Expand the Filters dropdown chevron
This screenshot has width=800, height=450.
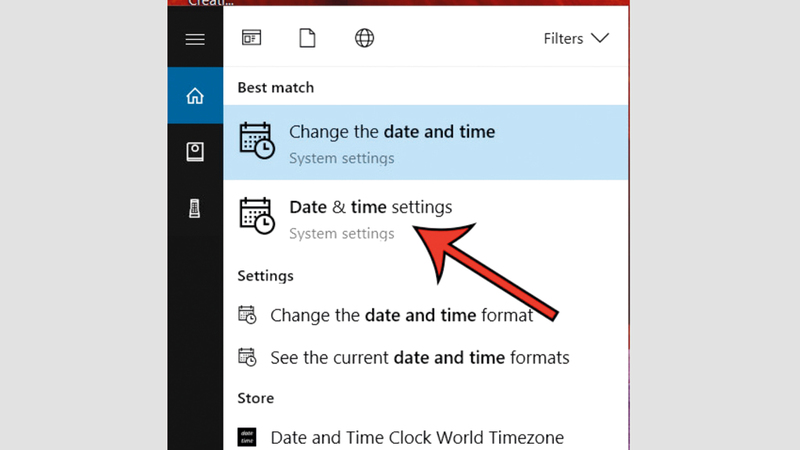(x=600, y=39)
